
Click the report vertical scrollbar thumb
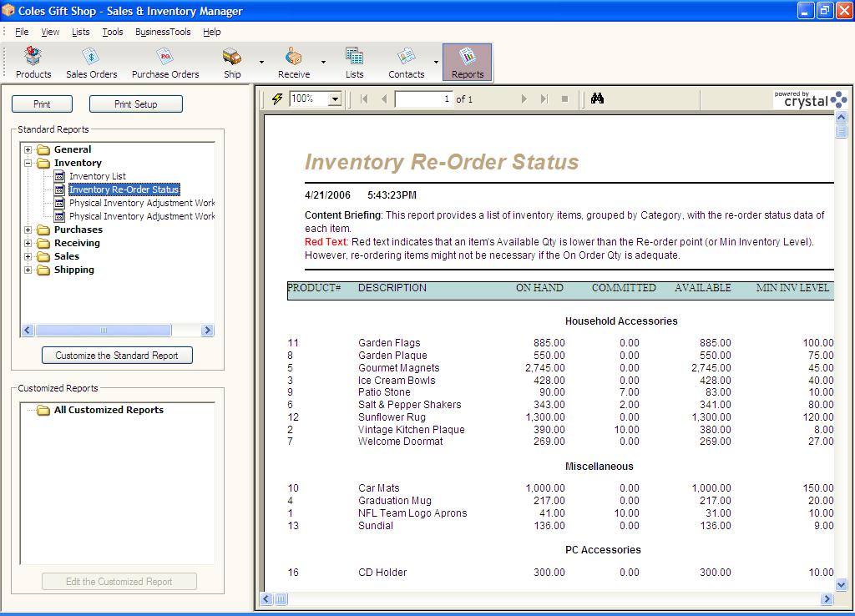click(841, 131)
